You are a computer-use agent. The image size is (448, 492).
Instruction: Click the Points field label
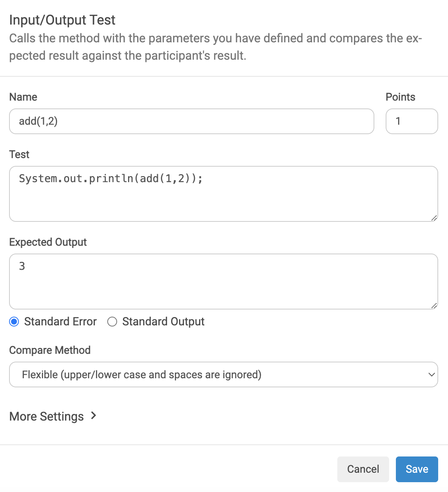[x=400, y=97]
